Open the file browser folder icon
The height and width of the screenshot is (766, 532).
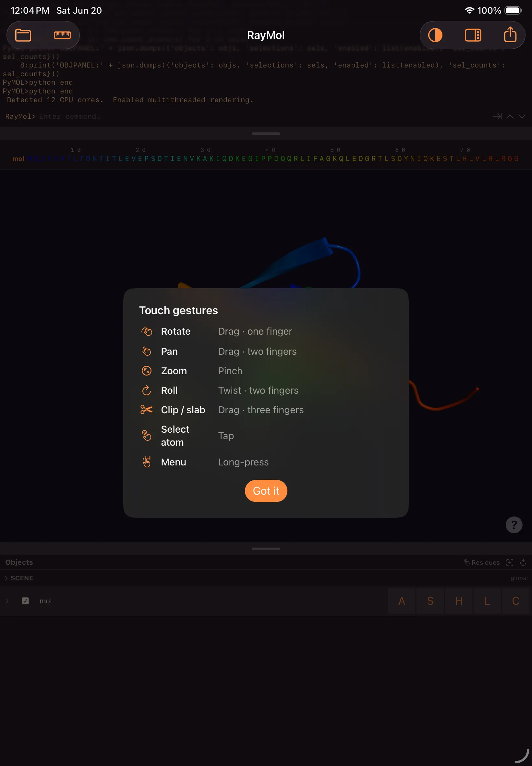23,35
